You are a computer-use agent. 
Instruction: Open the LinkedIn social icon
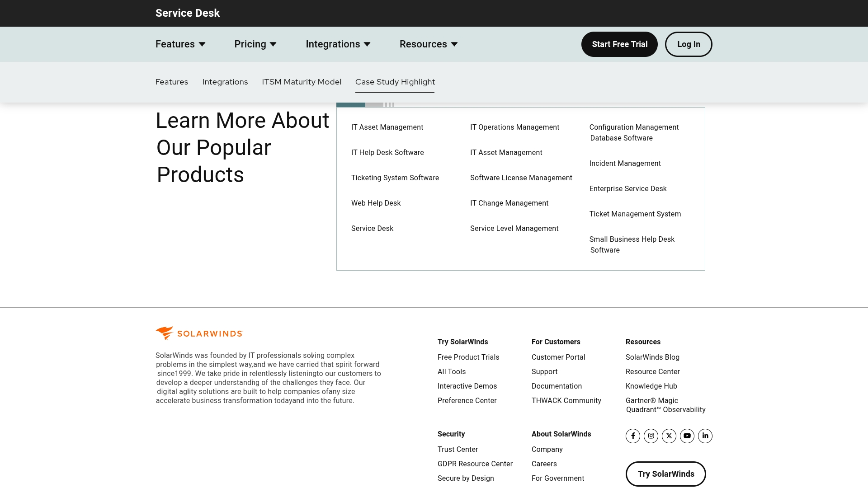point(705,436)
